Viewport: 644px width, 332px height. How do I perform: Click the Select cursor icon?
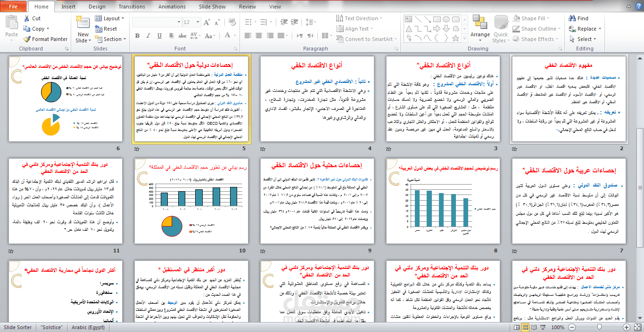click(x=572, y=39)
